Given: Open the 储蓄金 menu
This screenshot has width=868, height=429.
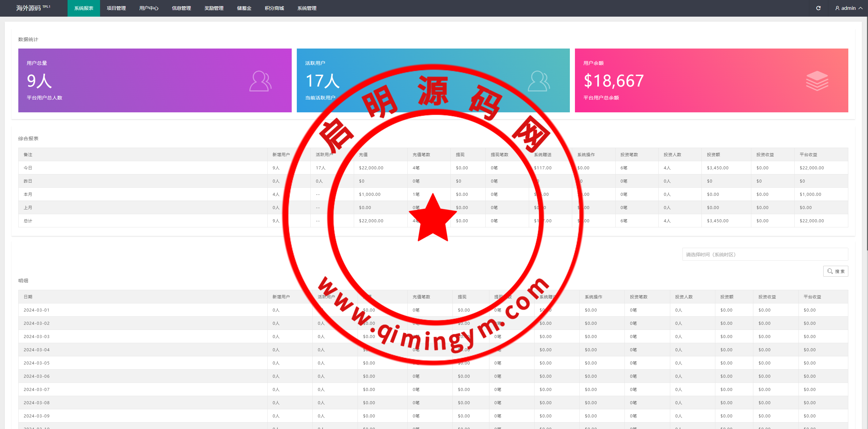Looking at the screenshot, I should pyautogui.click(x=244, y=8).
